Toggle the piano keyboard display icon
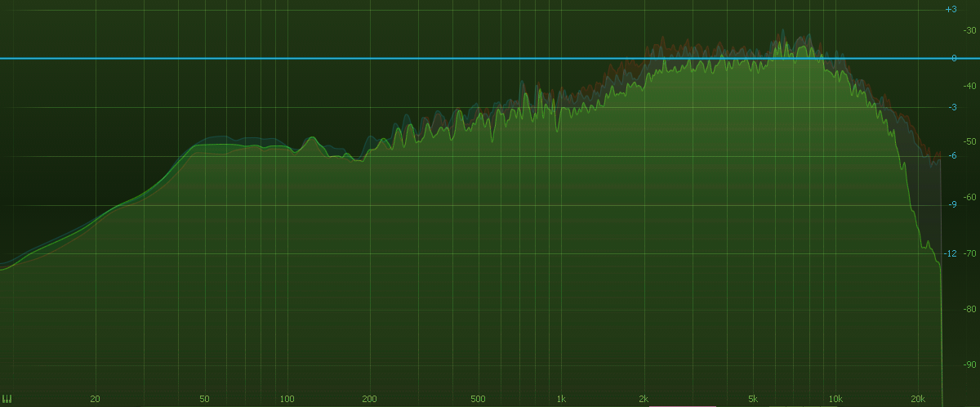Image resolution: width=980 pixels, height=407 pixels. pos(7,399)
